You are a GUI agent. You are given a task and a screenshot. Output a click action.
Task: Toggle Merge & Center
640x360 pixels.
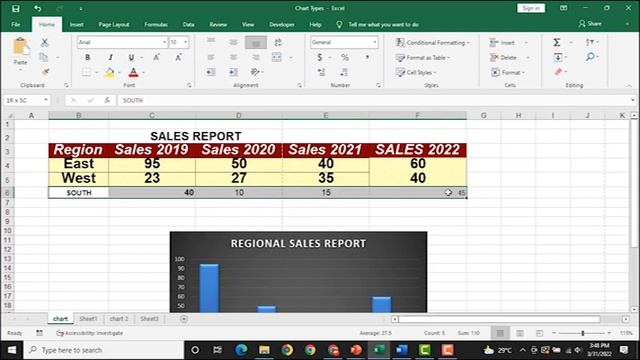click(277, 57)
